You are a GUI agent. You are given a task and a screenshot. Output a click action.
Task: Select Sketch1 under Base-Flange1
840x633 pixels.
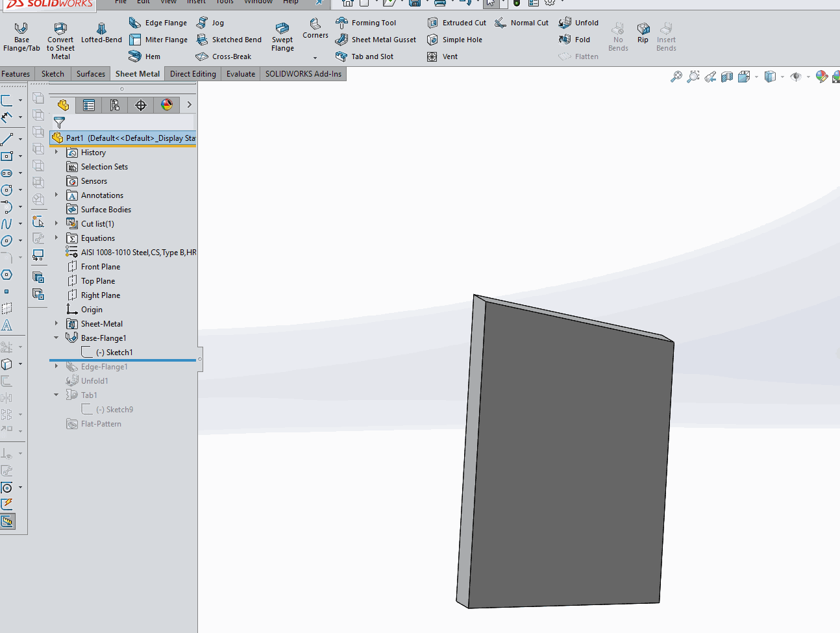[x=108, y=353]
